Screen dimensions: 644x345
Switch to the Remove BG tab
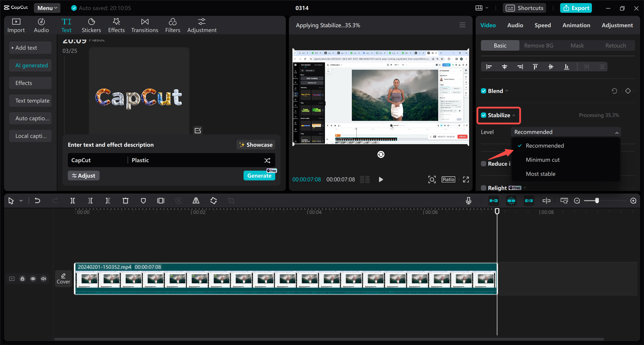(x=538, y=45)
